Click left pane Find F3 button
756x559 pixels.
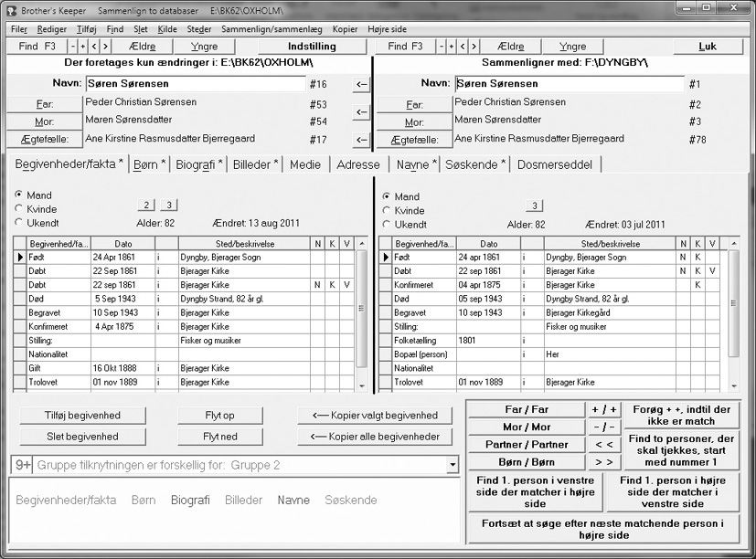37,47
